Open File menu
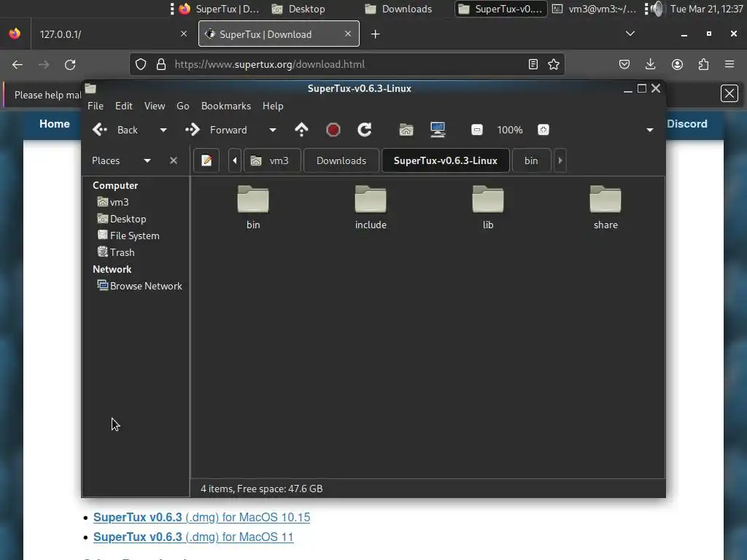 [x=96, y=106]
